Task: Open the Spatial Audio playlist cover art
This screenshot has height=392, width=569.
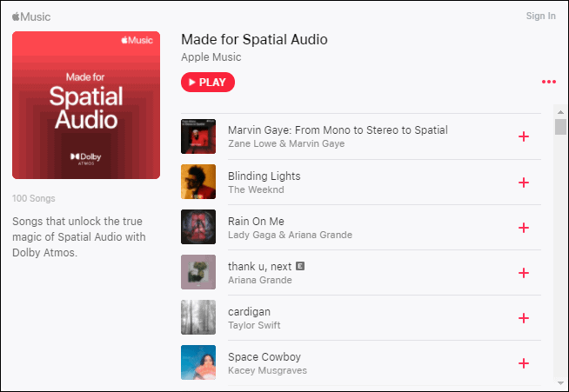Action: tap(86, 105)
